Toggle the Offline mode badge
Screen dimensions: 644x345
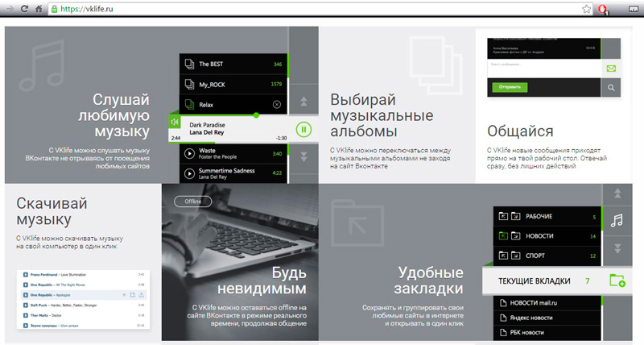point(192,202)
